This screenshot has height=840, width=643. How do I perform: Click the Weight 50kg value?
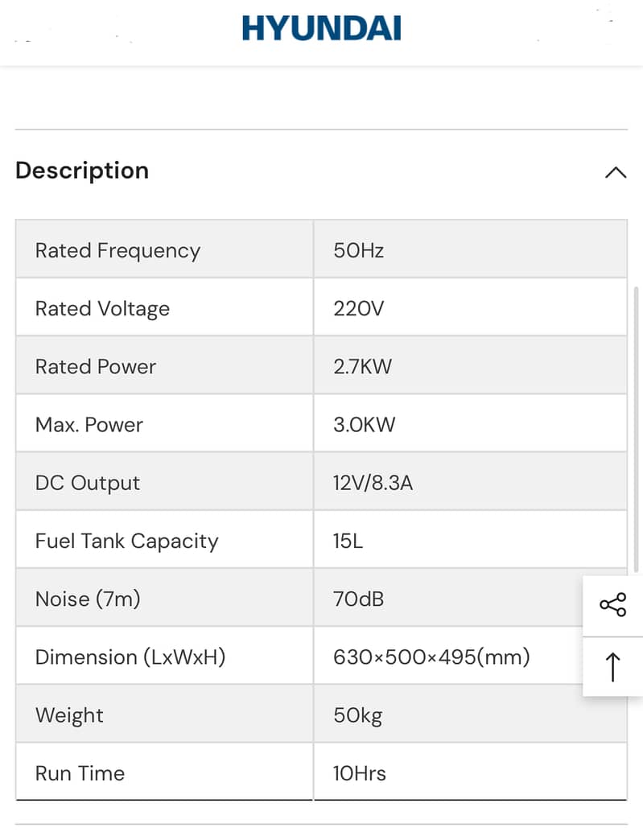(x=357, y=716)
